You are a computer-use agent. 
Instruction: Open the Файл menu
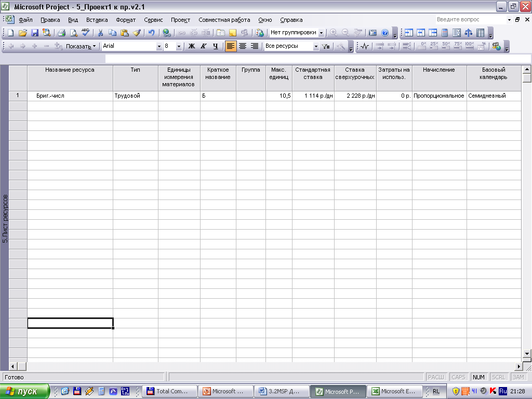(x=25, y=20)
